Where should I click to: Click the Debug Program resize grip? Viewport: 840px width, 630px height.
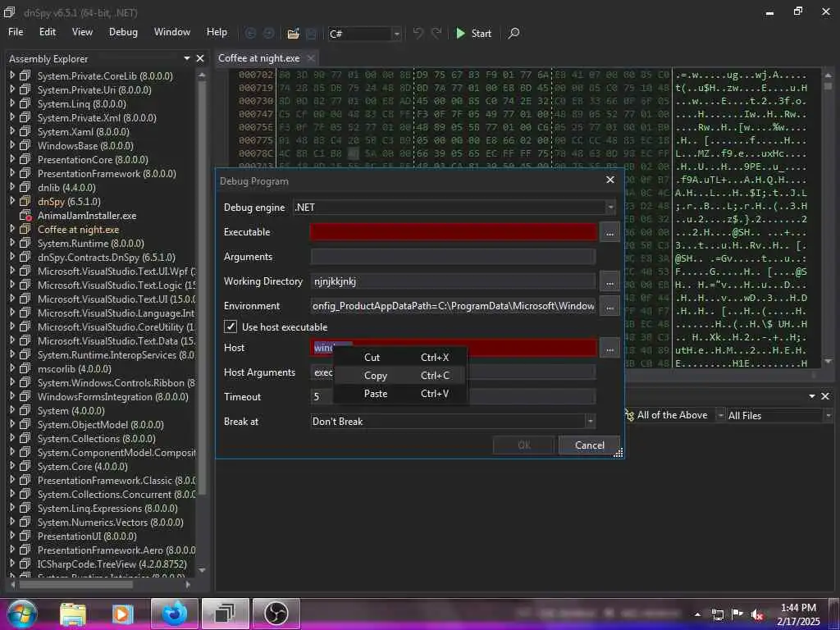point(619,453)
